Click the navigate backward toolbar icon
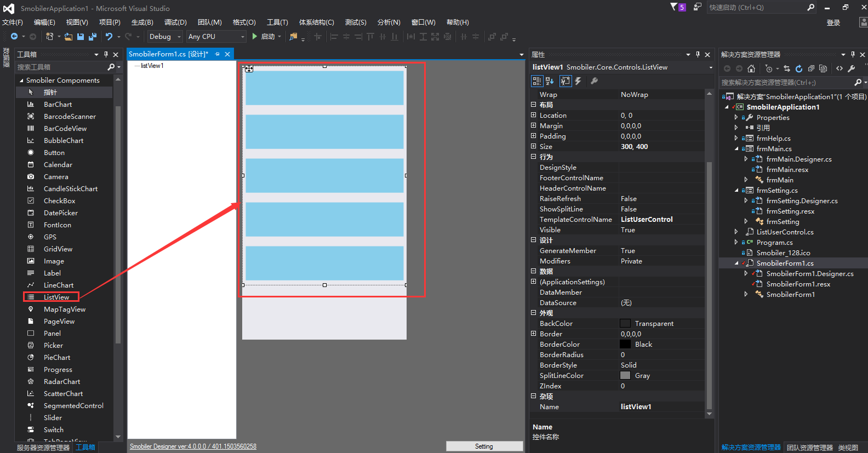 click(x=14, y=37)
